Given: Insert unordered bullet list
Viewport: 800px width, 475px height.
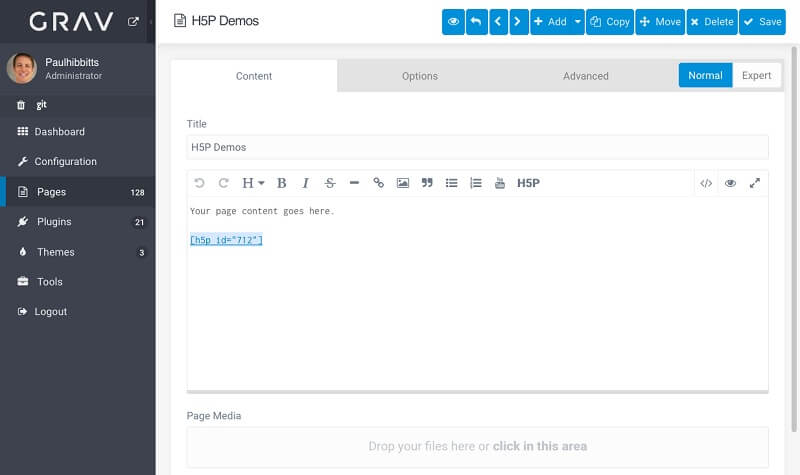Looking at the screenshot, I should [451, 183].
